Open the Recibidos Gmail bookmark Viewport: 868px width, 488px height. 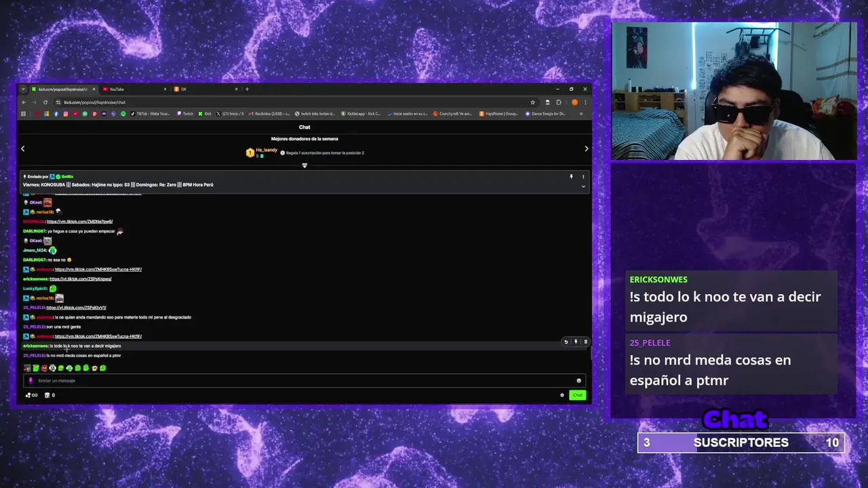(x=270, y=114)
